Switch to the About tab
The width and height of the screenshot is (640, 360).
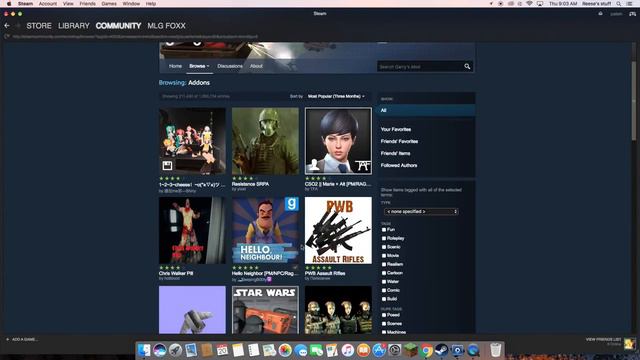256,66
